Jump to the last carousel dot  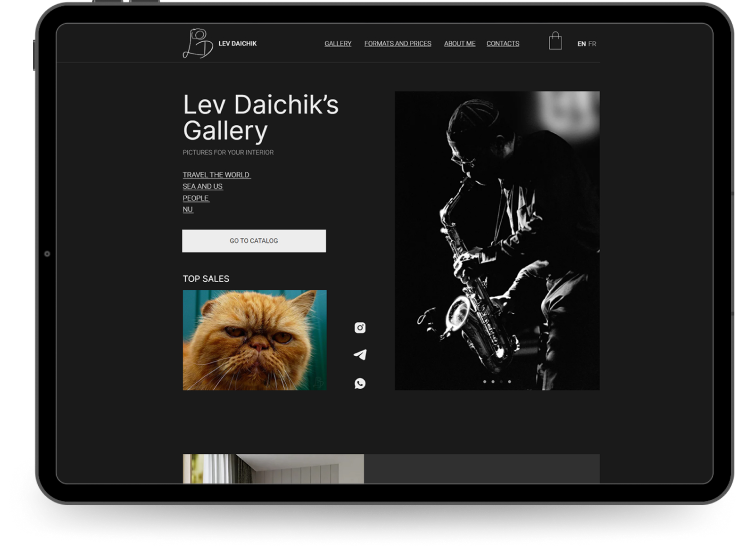click(509, 381)
